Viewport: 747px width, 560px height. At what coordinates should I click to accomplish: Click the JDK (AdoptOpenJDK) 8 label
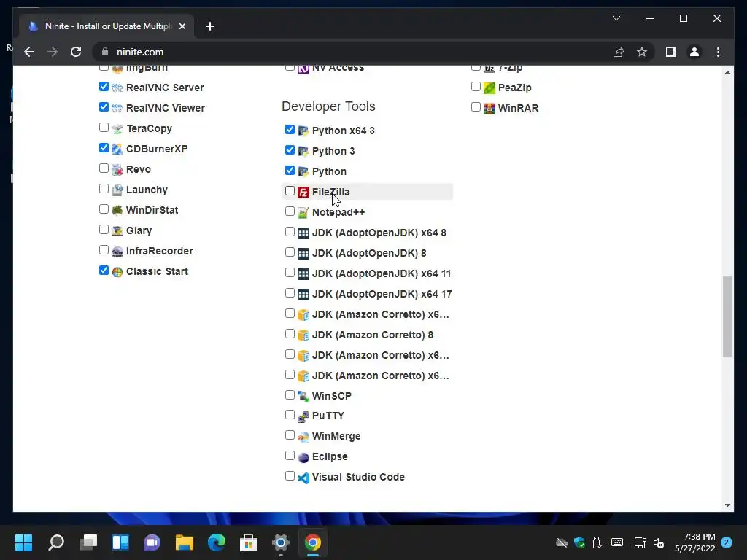[369, 253]
